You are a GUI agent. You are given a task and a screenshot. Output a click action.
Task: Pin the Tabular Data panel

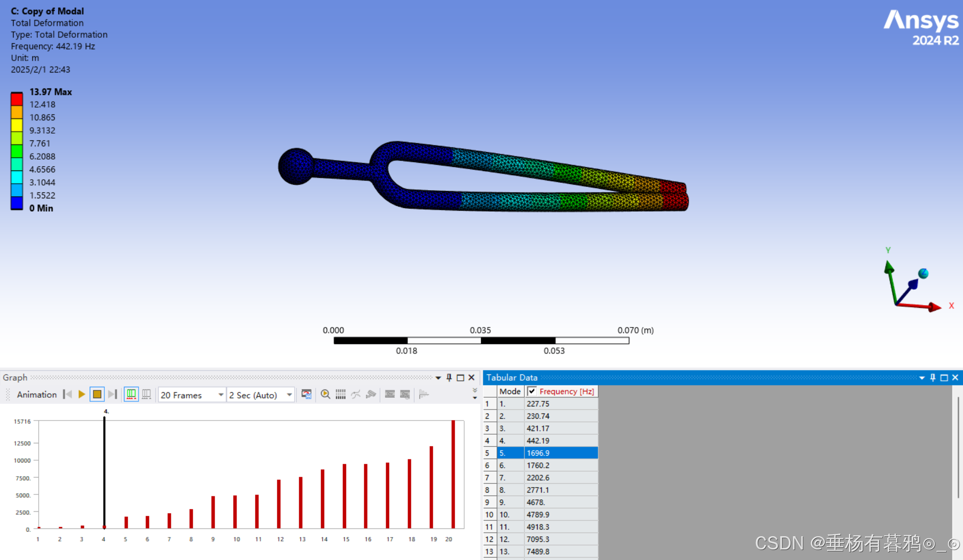tap(933, 378)
